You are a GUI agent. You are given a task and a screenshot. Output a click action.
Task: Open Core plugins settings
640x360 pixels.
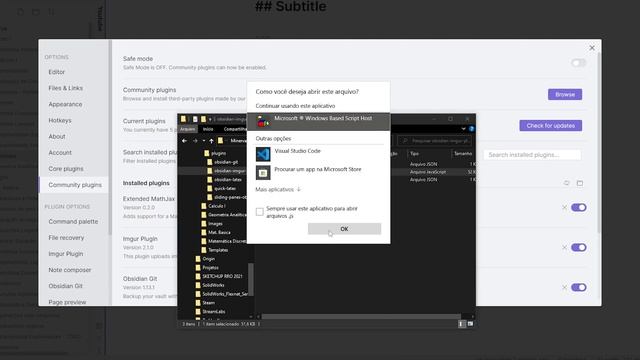tap(66, 169)
